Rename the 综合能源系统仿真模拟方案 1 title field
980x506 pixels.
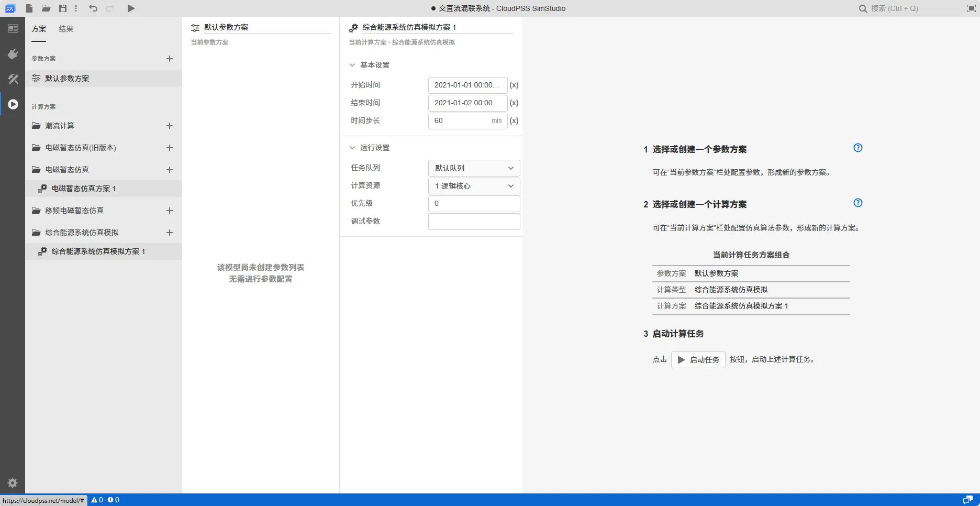pos(438,27)
